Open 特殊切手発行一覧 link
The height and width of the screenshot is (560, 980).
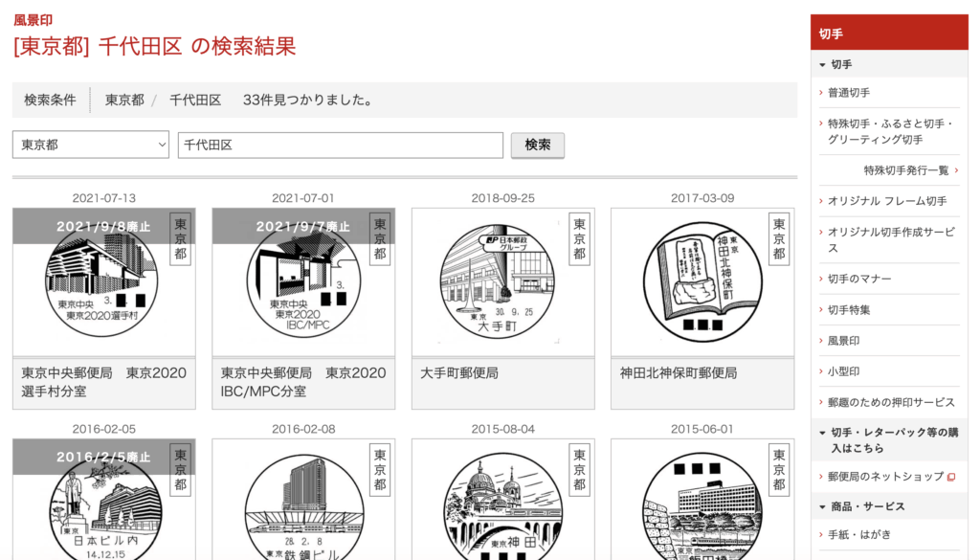tap(906, 170)
